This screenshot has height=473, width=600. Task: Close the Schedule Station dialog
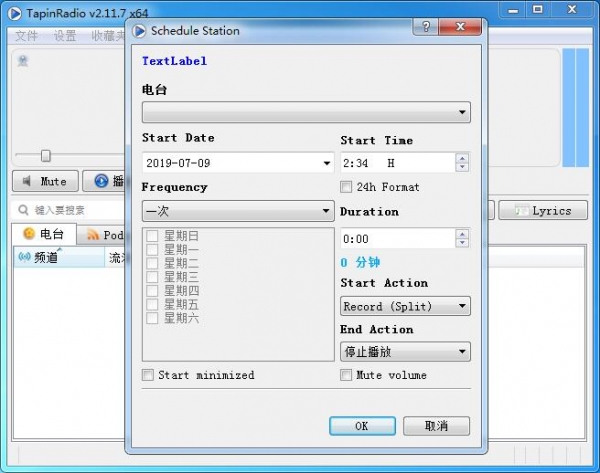(460, 27)
